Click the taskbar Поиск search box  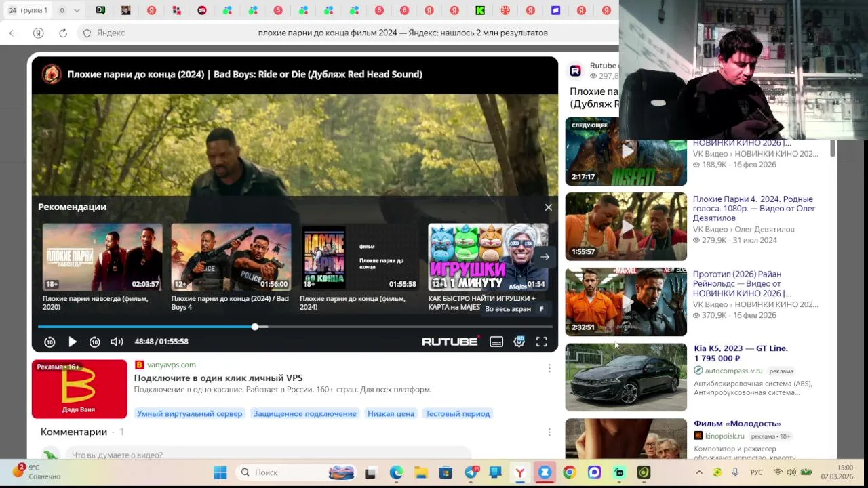coord(297,472)
